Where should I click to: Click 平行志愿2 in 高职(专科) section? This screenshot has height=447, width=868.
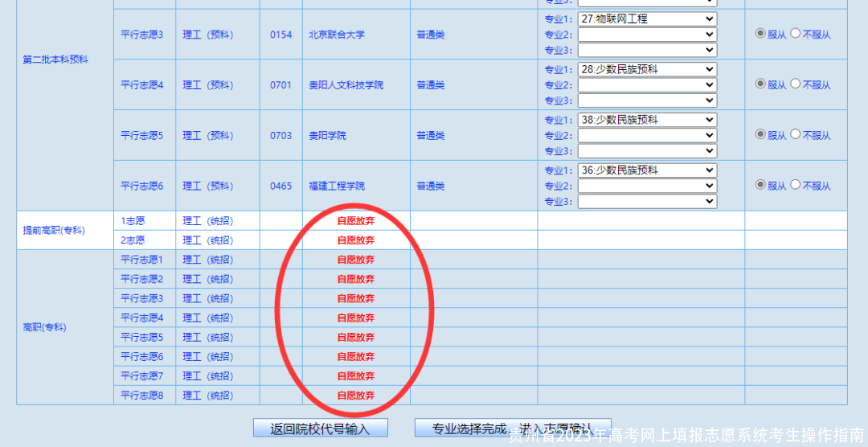pyautogui.click(x=142, y=279)
